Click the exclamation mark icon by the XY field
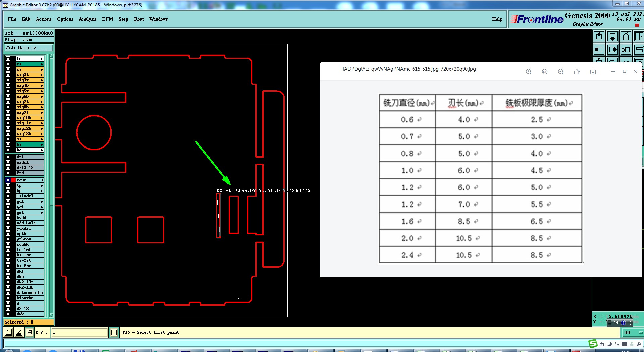Viewport: 644px width, 352px height. pos(114,332)
